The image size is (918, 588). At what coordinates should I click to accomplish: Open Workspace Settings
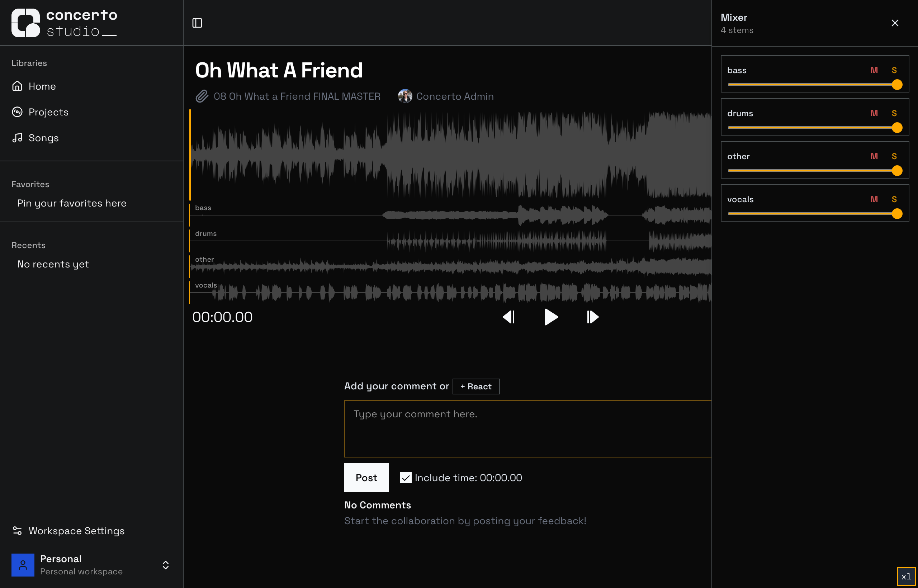pos(91,531)
